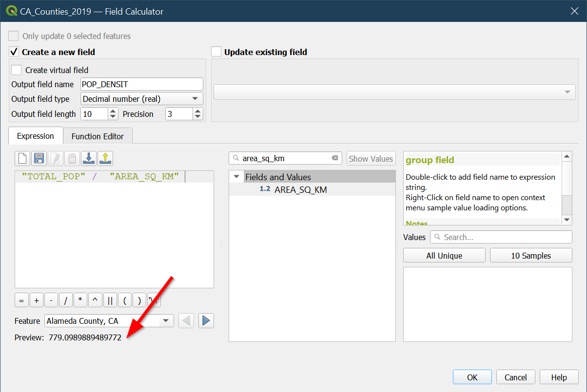Viewport: 587px width, 392px height.
Task: Load values with All Unique button
Action: click(444, 256)
